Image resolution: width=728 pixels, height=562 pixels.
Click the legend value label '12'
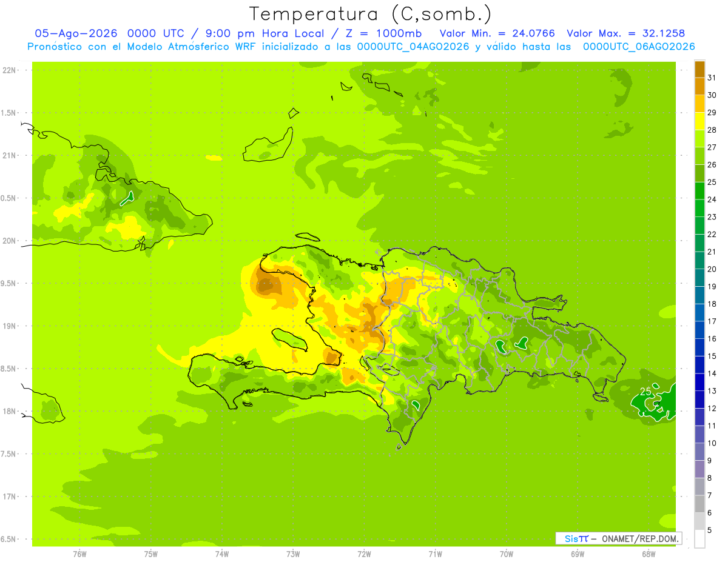[712, 408]
